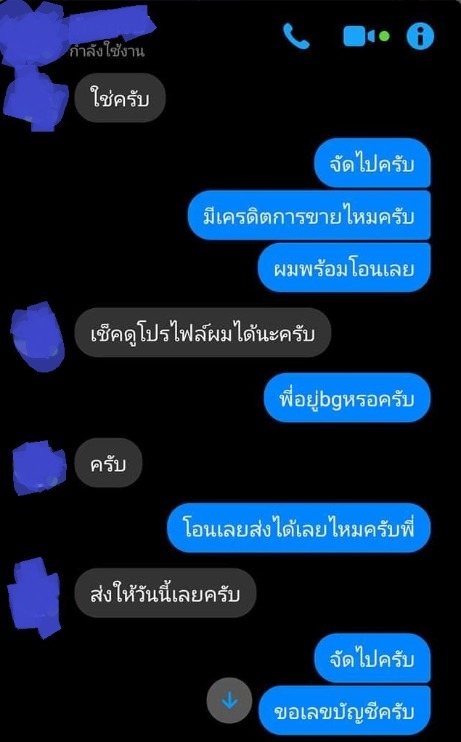461x742 pixels.
Task: Tap the avatar beside ครับ reply
Action: (39, 468)
